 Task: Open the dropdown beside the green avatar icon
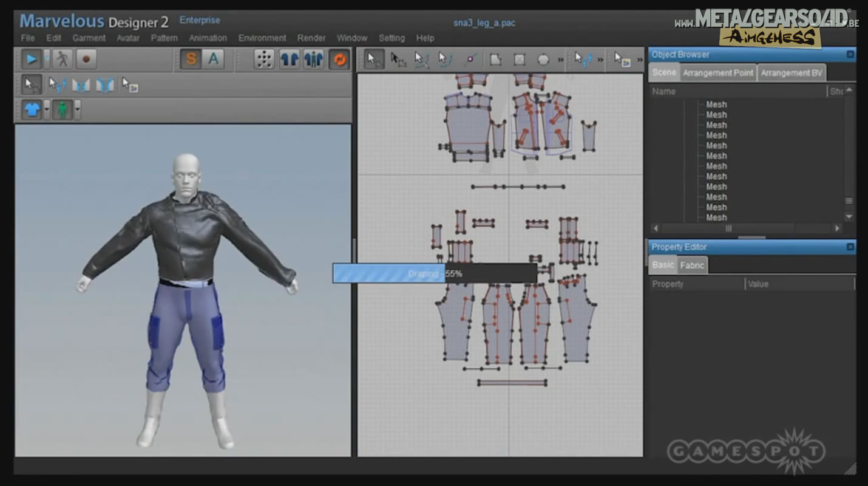[77, 110]
